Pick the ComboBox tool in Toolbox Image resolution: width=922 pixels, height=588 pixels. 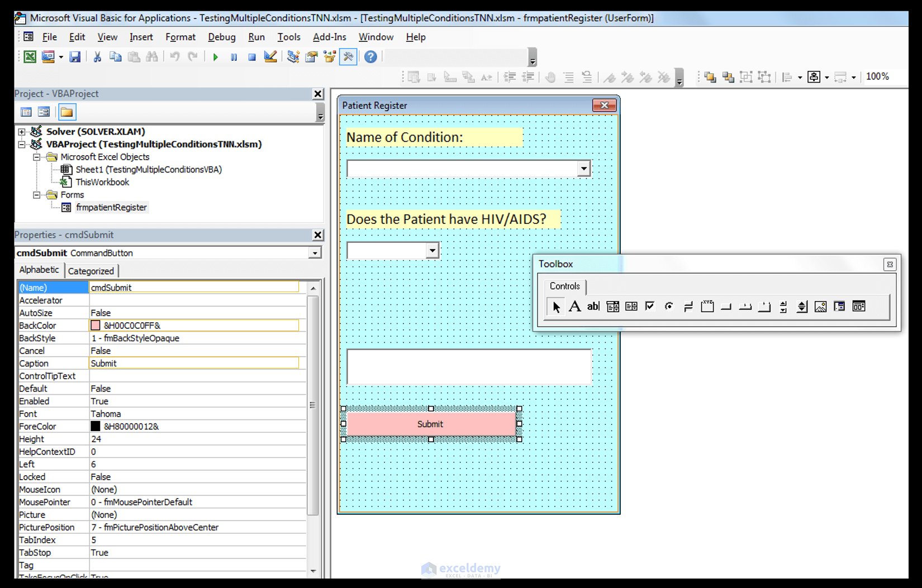[612, 307]
